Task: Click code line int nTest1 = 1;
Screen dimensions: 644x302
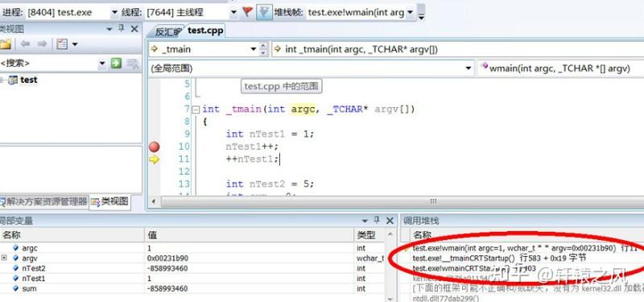Action: [270, 134]
